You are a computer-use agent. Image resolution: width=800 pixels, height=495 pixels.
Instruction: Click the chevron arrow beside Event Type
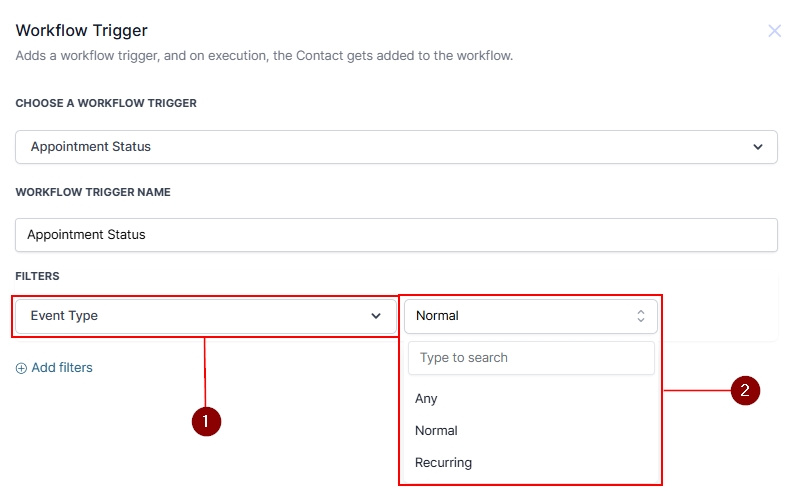click(x=376, y=316)
